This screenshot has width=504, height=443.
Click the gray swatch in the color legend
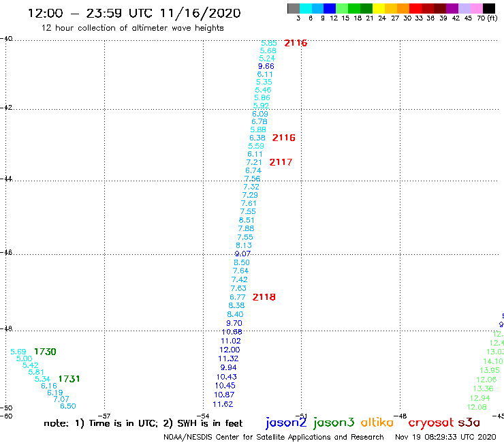tap(294, 8)
